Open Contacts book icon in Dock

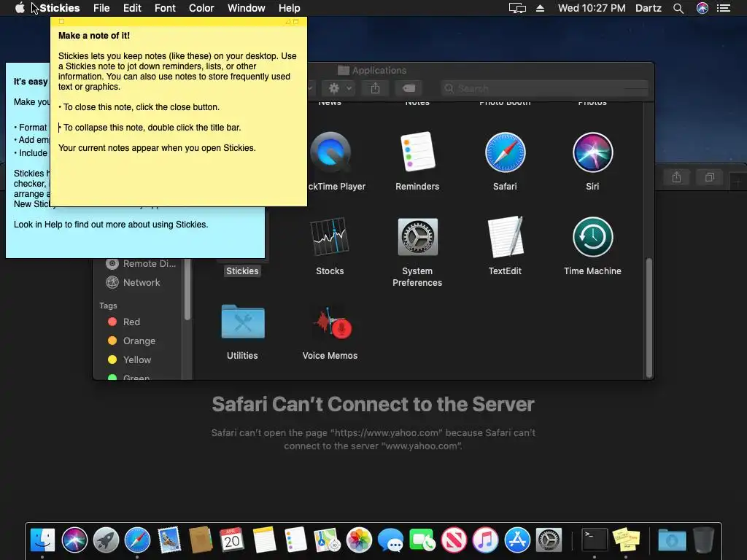click(x=201, y=540)
